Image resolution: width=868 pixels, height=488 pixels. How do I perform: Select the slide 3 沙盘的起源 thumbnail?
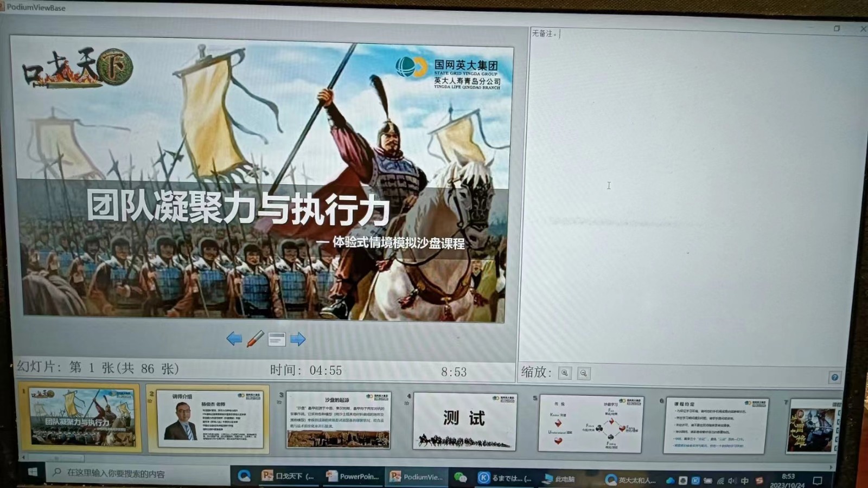[338, 420]
